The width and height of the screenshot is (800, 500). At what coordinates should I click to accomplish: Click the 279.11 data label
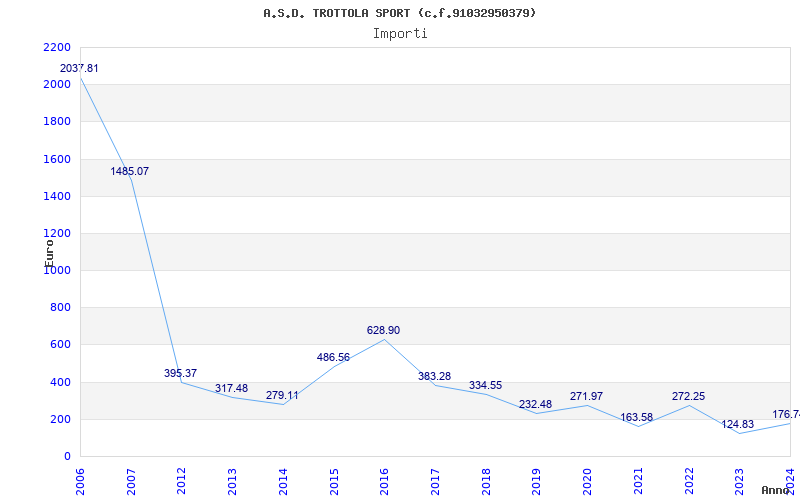[x=282, y=395]
